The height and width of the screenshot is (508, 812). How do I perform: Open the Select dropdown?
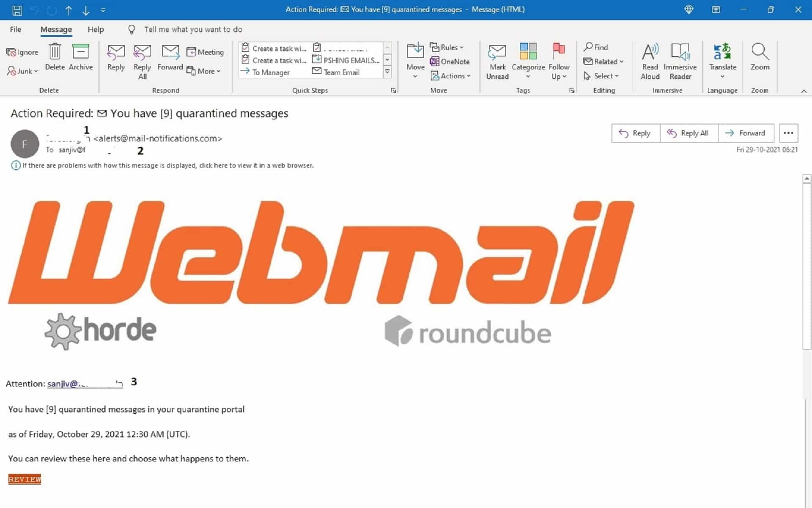601,76
